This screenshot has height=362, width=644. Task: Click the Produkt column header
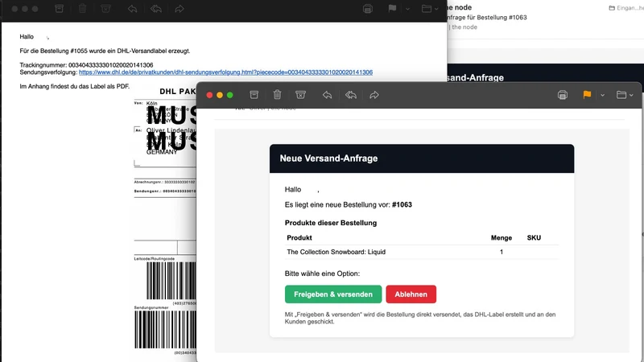[299, 237]
